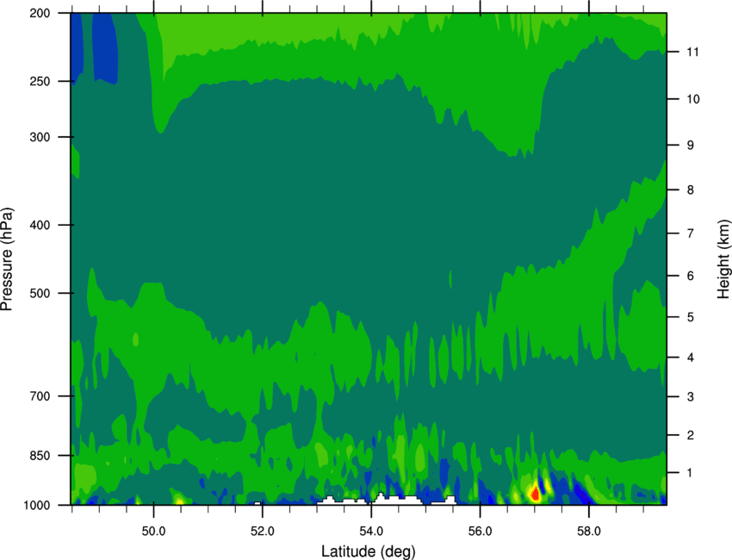
Task: Click the 850 pressure tick label
Action: (x=40, y=455)
